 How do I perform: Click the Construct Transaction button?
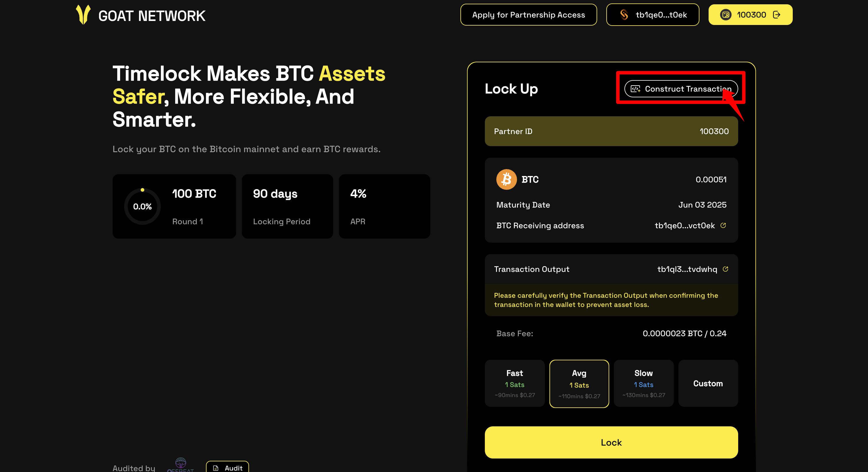click(x=681, y=89)
